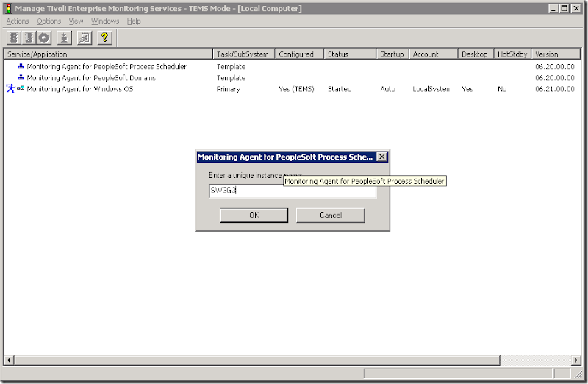Viewport: 588px width, 384px height.
Task: Click the Browse settings toolbar icon
Action: (85, 38)
